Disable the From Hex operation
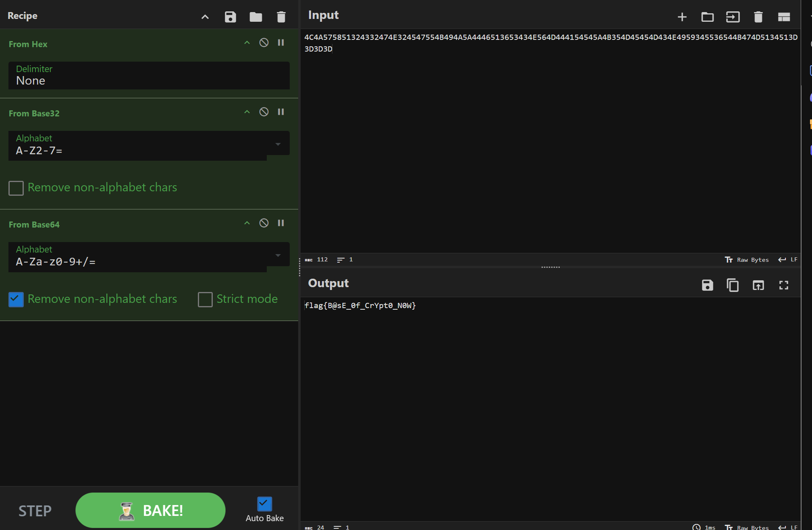 [264, 43]
